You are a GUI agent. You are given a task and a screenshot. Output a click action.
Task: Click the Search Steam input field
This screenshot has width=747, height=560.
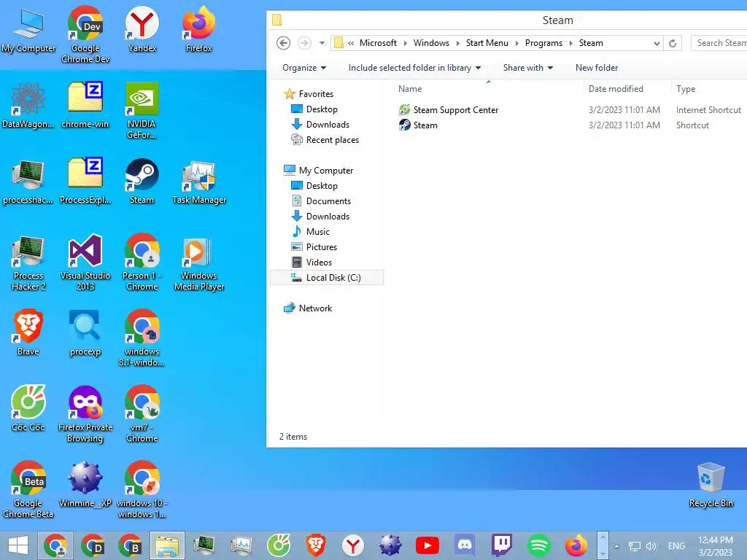tap(719, 43)
